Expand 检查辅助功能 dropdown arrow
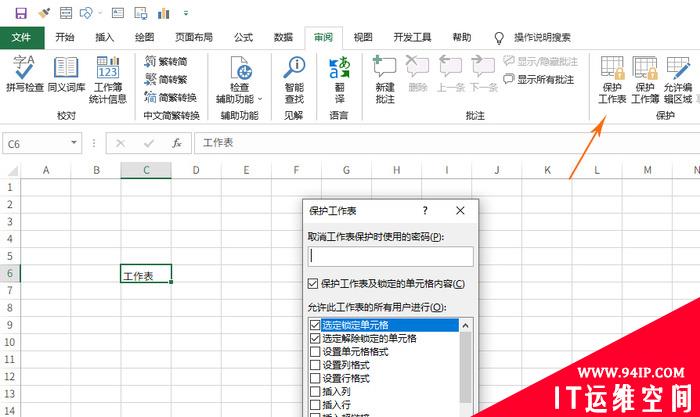Viewport: 700px width, 417px height. click(260, 99)
